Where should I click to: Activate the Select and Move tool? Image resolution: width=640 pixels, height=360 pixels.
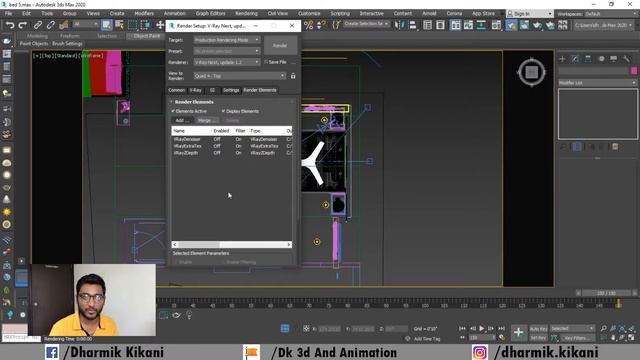pyautogui.click(x=160, y=25)
